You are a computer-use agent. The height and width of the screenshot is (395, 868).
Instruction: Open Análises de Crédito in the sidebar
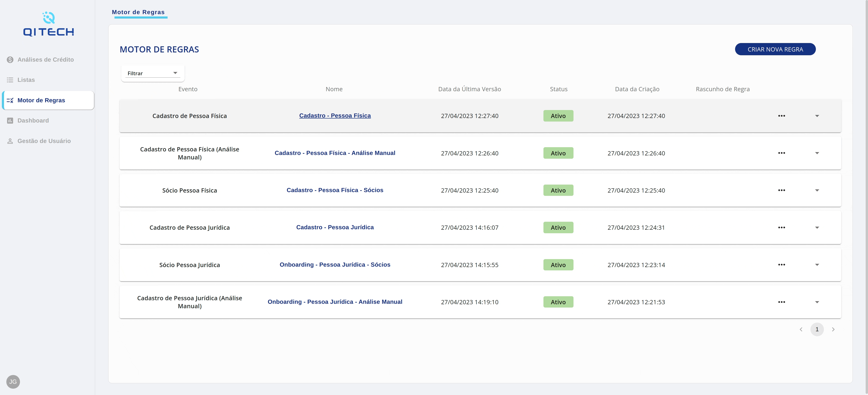pyautogui.click(x=46, y=60)
